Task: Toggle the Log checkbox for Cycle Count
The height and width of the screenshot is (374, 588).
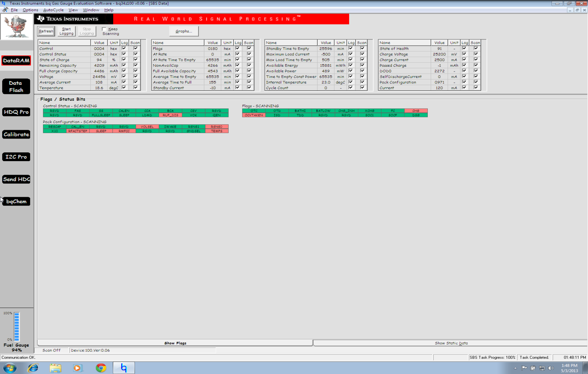Action: pyautogui.click(x=351, y=87)
